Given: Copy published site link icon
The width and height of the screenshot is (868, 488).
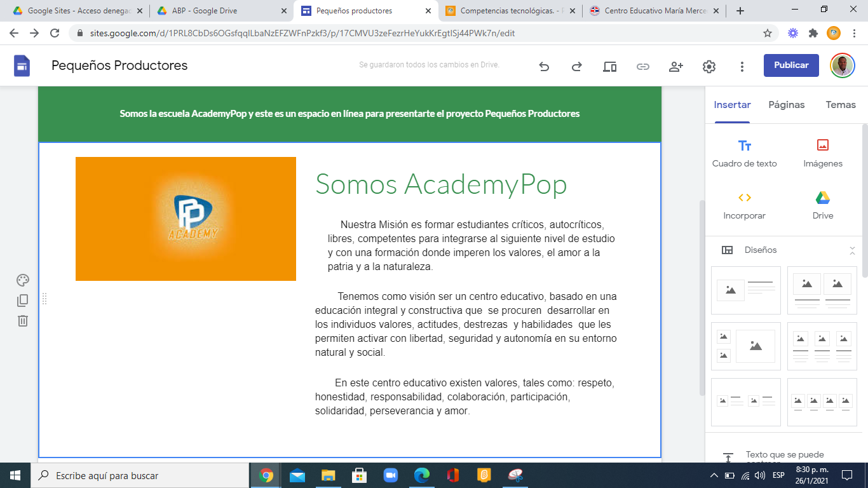Looking at the screenshot, I should coord(643,66).
